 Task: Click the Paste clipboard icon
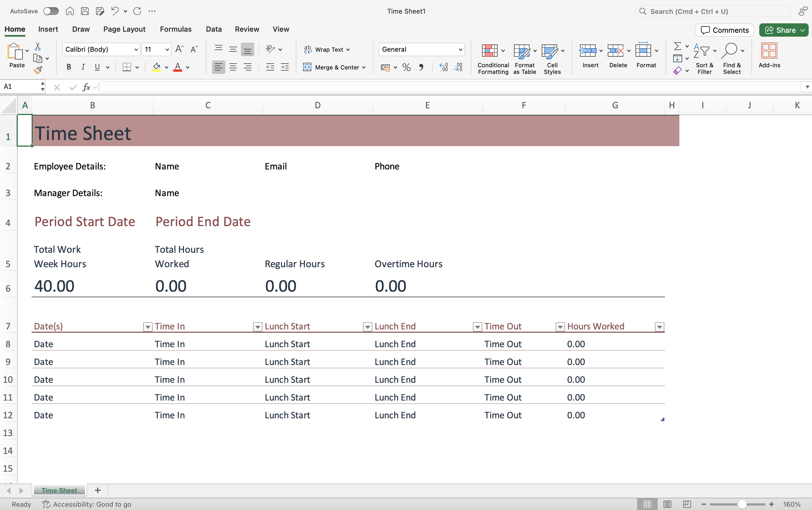[x=15, y=51]
